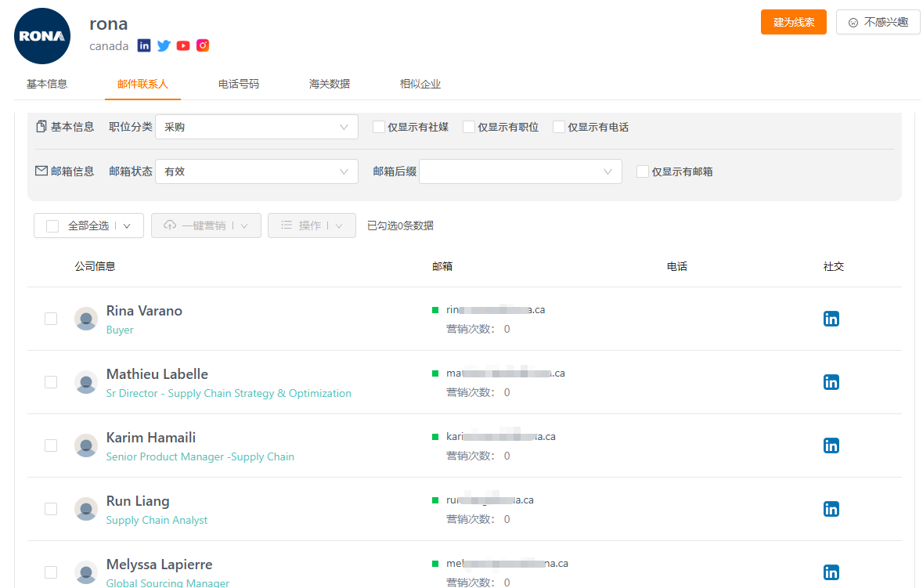The image size is (923, 588).
Task: Click Run Liang's avatar icon
Action: point(86,509)
